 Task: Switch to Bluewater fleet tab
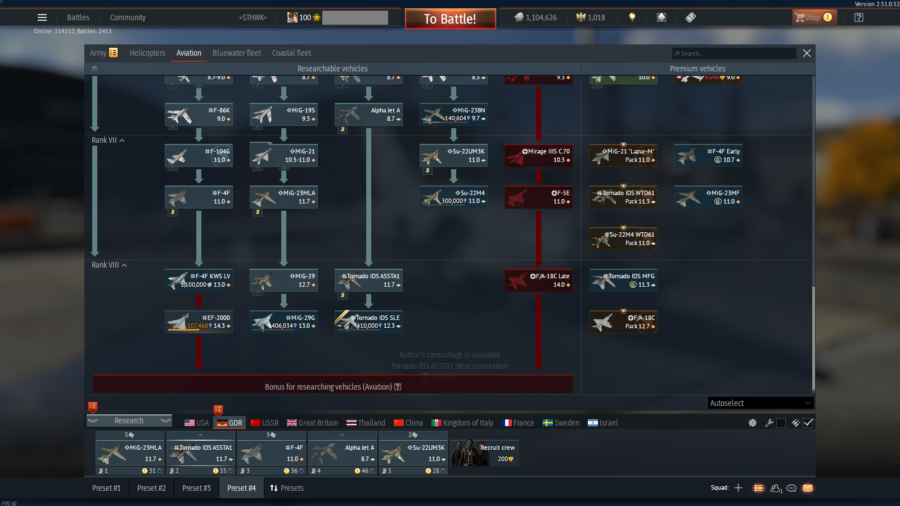click(x=236, y=53)
